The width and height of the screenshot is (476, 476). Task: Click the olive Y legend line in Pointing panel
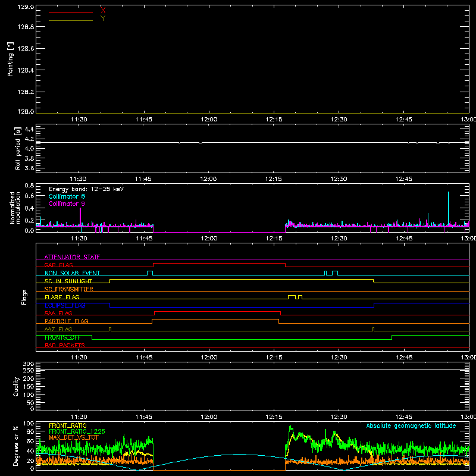71,20
